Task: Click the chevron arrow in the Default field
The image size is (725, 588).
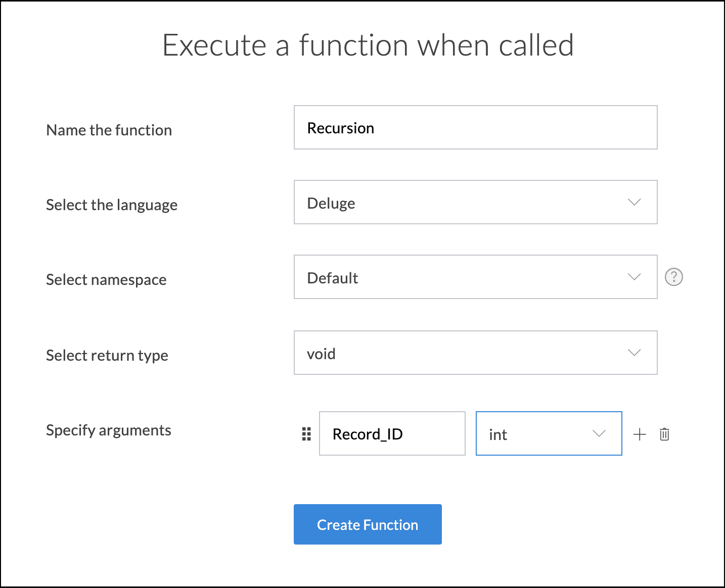Action: 634,277
